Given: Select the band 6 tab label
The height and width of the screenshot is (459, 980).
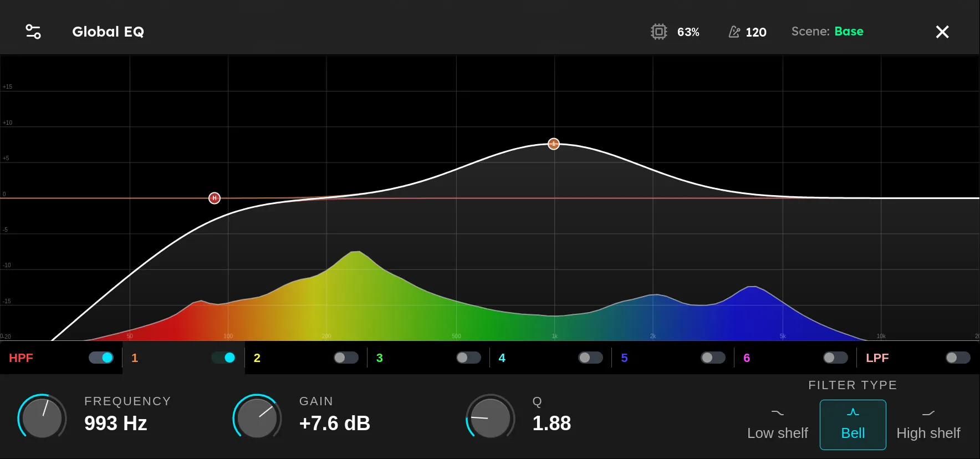Looking at the screenshot, I should click(x=747, y=358).
